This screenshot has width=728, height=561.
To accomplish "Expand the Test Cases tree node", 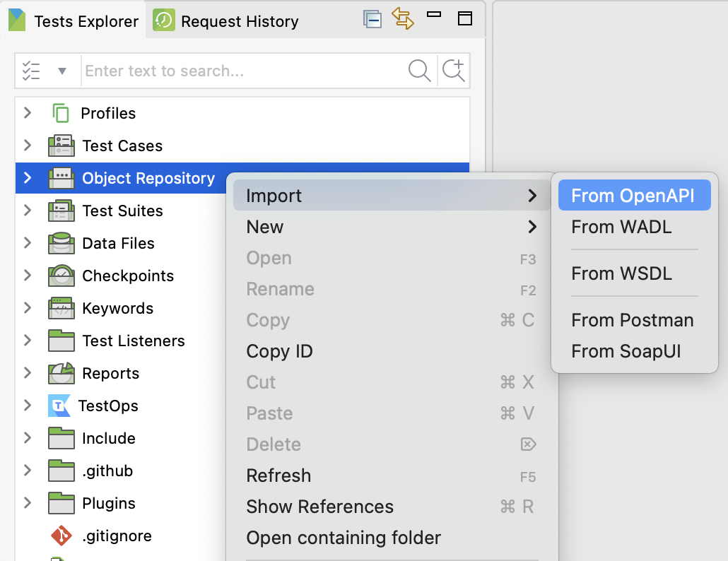I will (x=28, y=146).
